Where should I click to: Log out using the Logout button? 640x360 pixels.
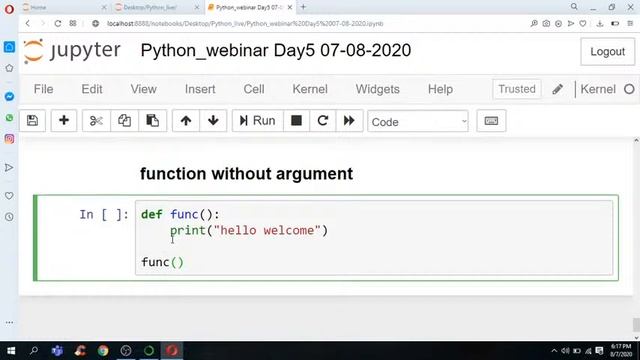tap(607, 51)
